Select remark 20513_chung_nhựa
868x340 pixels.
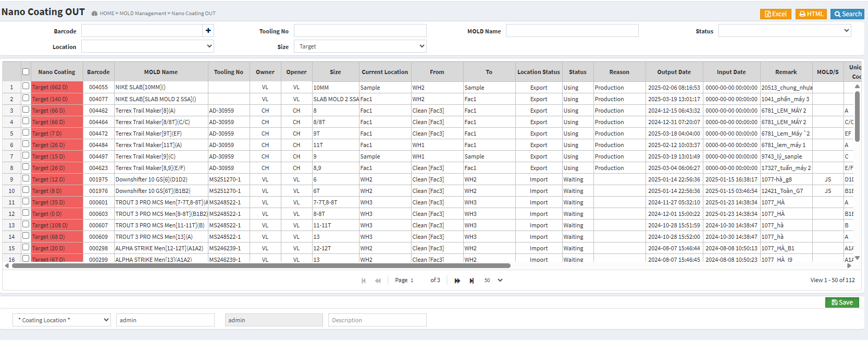click(786, 88)
